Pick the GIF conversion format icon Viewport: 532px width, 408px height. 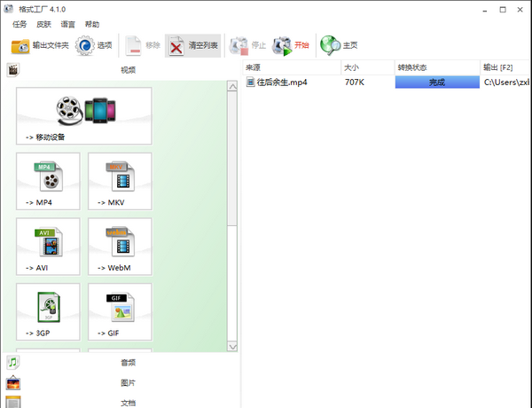pyautogui.click(x=119, y=312)
